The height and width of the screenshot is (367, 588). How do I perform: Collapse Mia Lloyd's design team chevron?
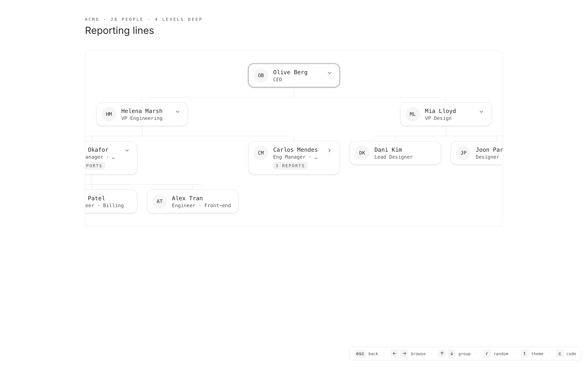click(x=481, y=112)
